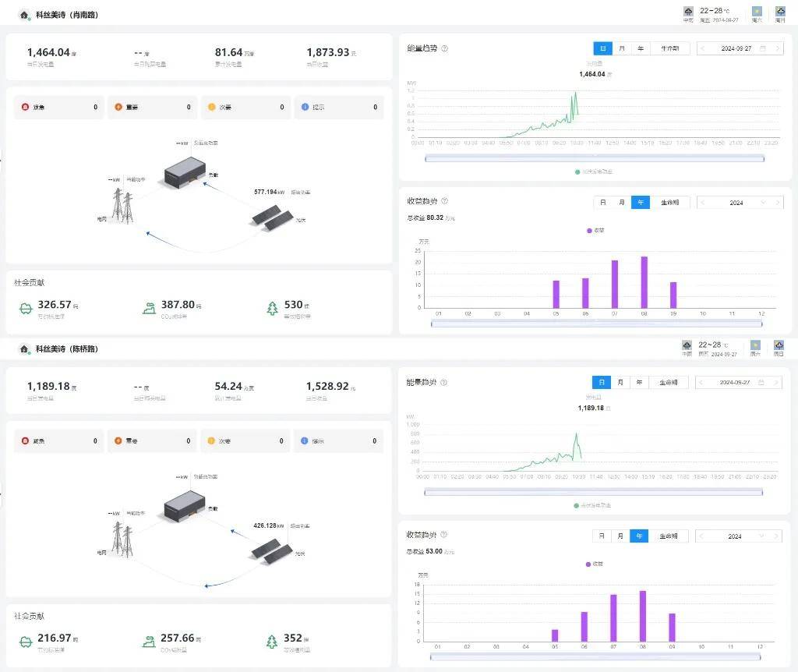Go to the previous day in 肖南路 能量趋势
Screen dimensions: 798x672
703,48
